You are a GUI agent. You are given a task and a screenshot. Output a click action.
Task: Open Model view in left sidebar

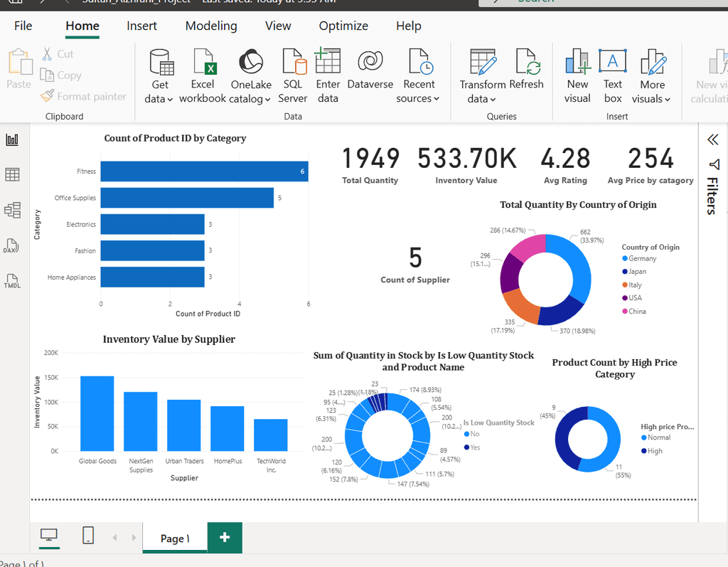click(12, 210)
